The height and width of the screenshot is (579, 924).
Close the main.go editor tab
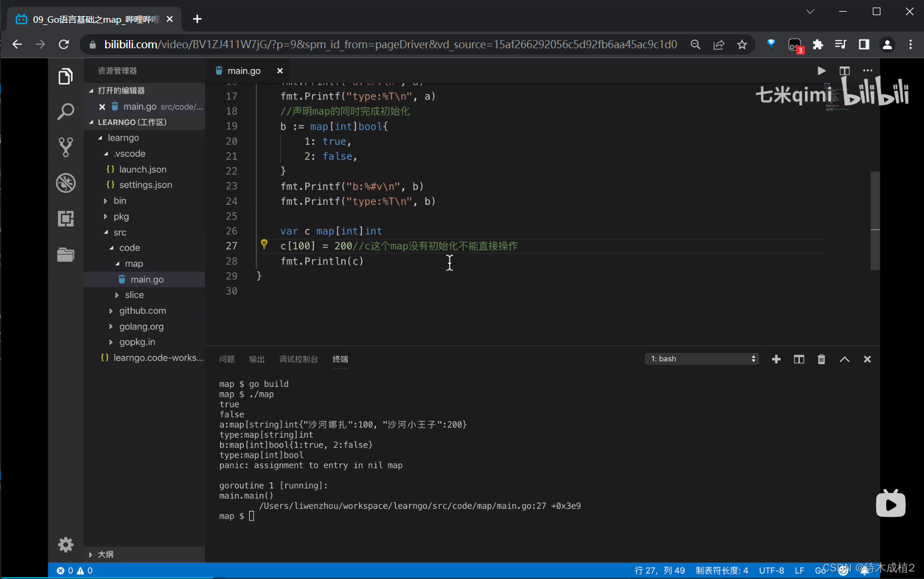[280, 71]
